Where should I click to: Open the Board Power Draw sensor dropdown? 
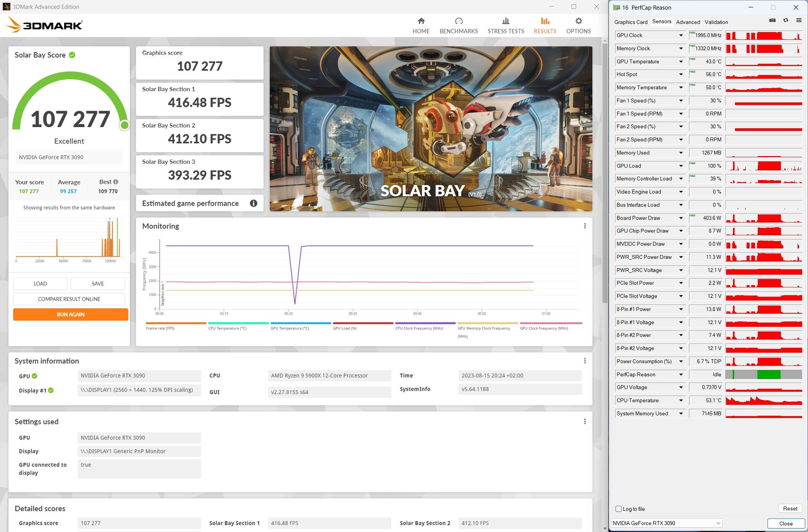tap(680, 218)
